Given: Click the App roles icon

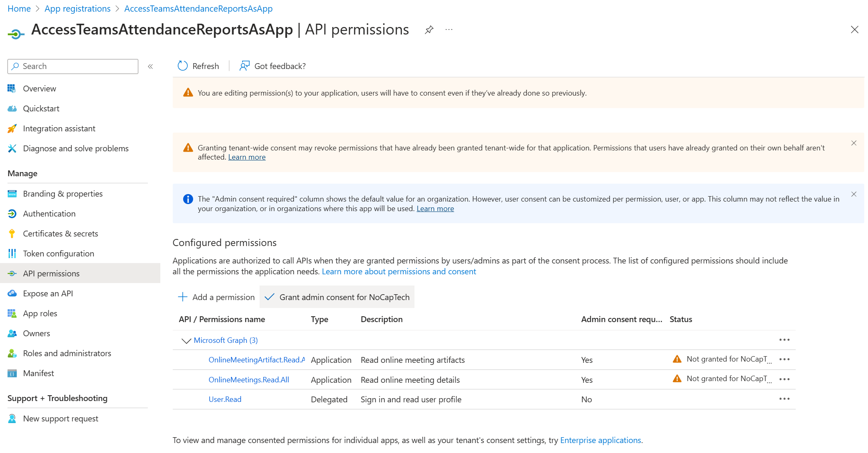Looking at the screenshot, I should pos(12,313).
